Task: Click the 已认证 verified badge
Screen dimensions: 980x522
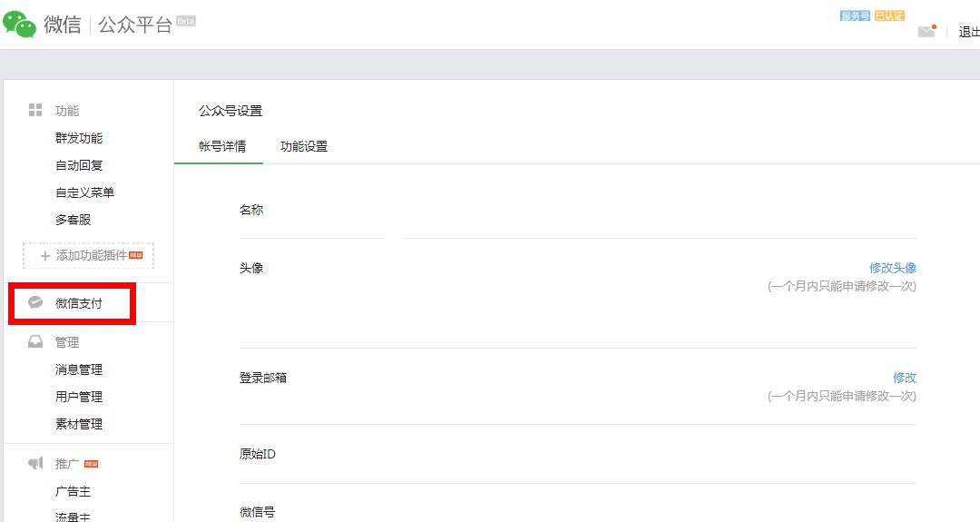Action: (x=889, y=16)
